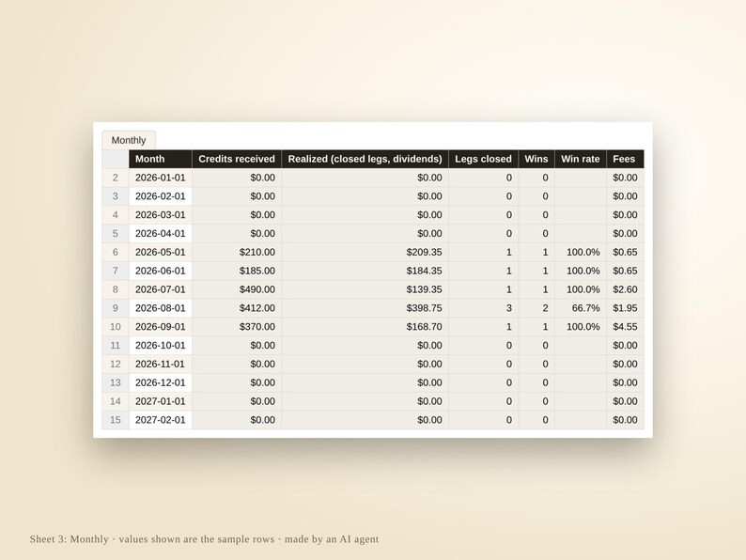Click the 2027-01-01 month cell
746x560 pixels.
[x=161, y=401]
